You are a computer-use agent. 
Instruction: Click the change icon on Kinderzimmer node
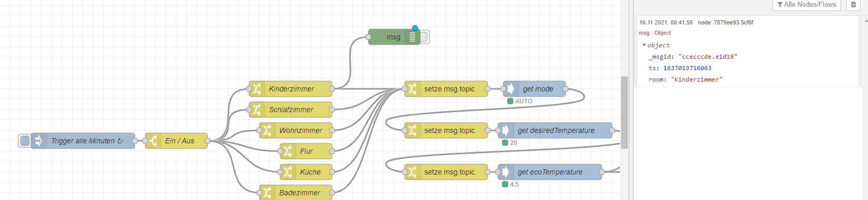(257, 89)
